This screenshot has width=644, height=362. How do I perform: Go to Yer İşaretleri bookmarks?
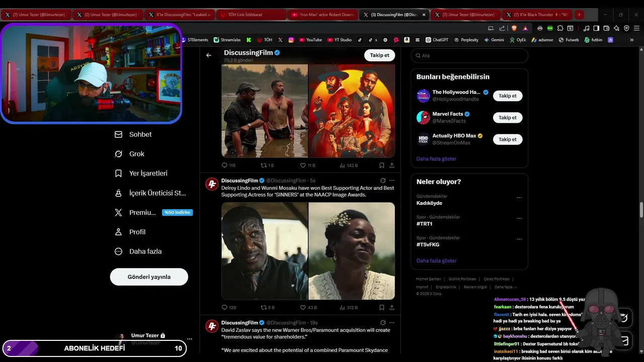point(141,173)
